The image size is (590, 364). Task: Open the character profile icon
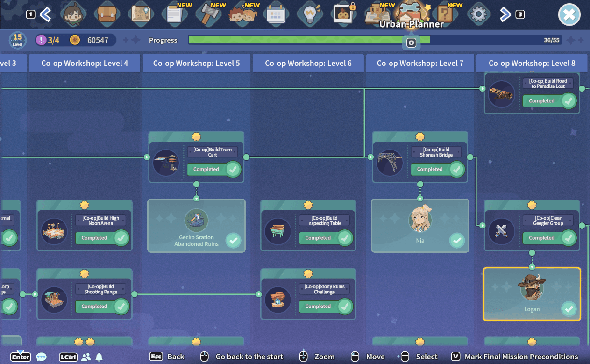pyautogui.click(x=73, y=14)
